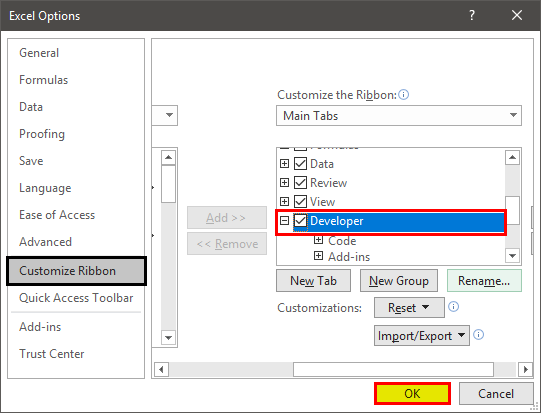This screenshot has width=541, height=413.
Task: Open the Import/Export dropdown
Action: (422, 335)
